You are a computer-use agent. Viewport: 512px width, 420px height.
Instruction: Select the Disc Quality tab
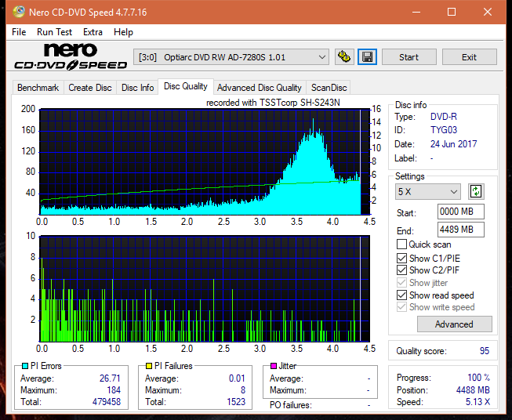(x=186, y=86)
